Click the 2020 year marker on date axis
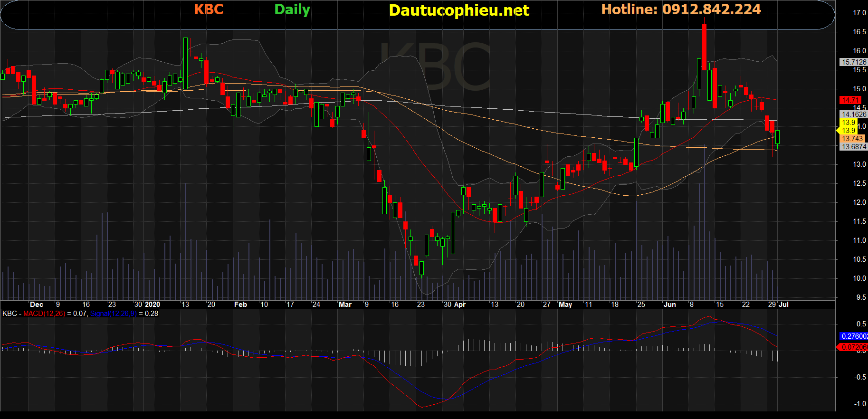This screenshot has height=419, width=868. pyautogui.click(x=153, y=305)
